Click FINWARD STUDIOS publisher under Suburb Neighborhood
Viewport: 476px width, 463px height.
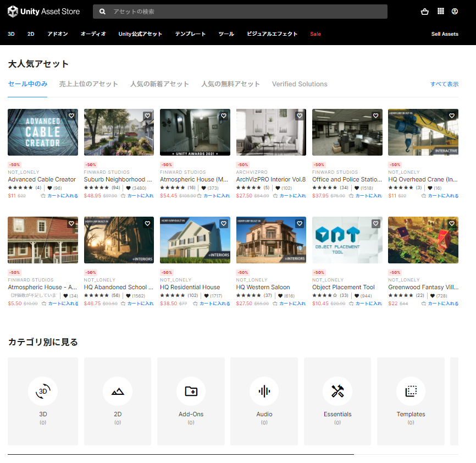coord(107,172)
